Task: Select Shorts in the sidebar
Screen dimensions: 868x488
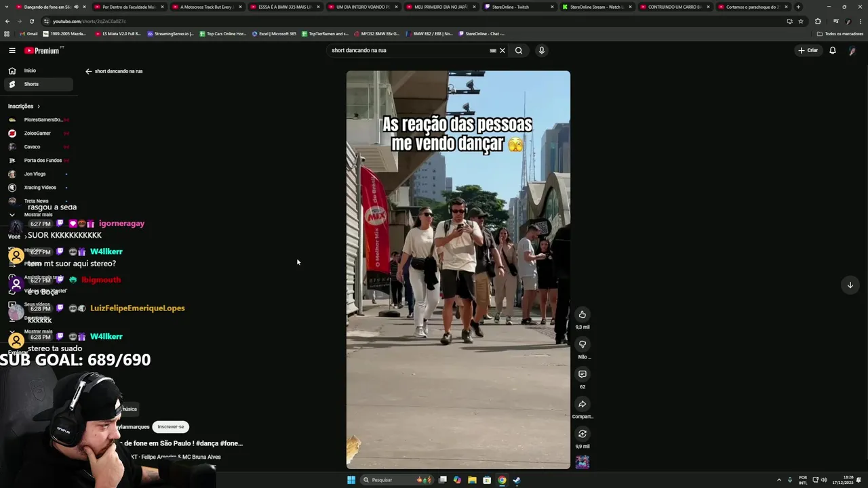Action: click(38, 84)
